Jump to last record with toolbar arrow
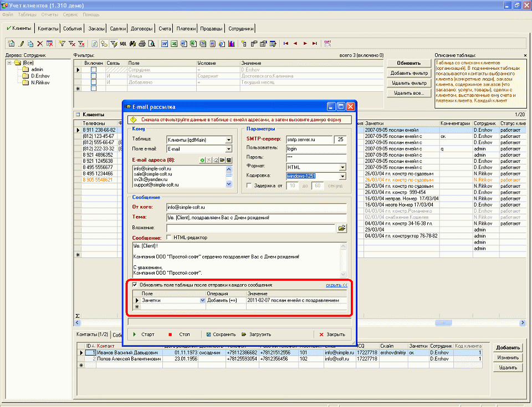The width and height of the screenshot is (532, 407). point(314,43)
